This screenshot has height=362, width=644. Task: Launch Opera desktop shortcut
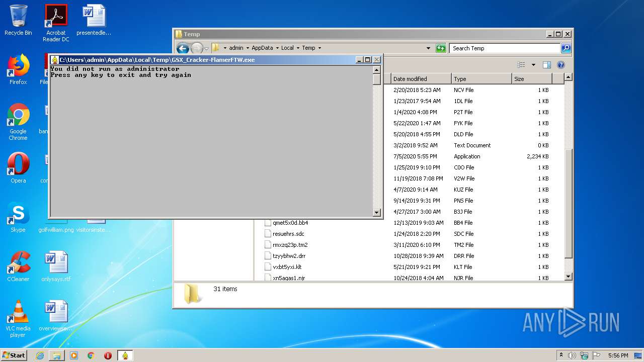tap(18, 168)
